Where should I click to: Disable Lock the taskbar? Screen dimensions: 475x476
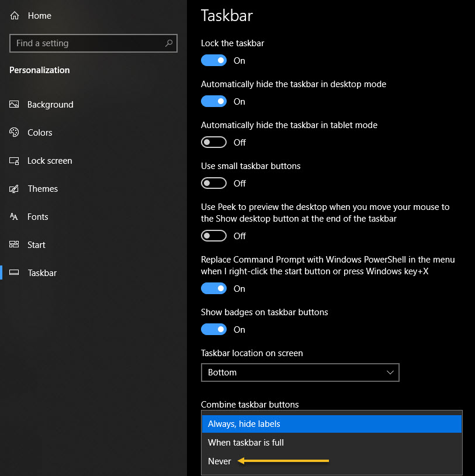[213, 60]
